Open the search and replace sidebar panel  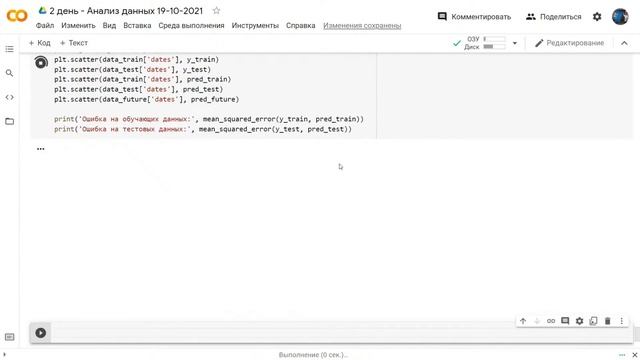coord(9,73)
